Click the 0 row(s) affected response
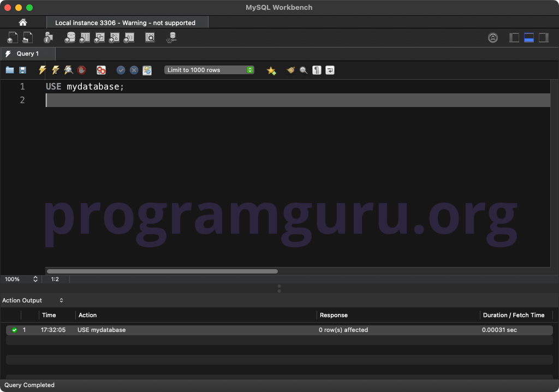Viewport: 559px width, 392px height. point(343,330)
